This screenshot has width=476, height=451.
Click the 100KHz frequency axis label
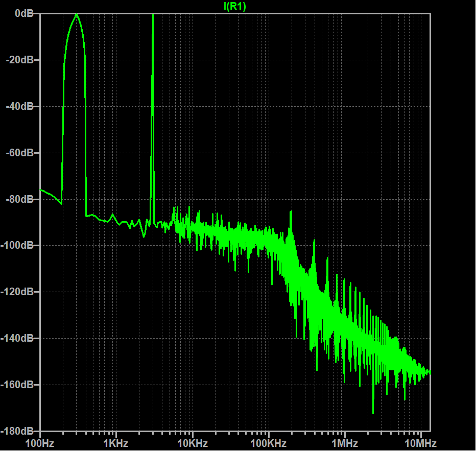[x=269, y=443]
